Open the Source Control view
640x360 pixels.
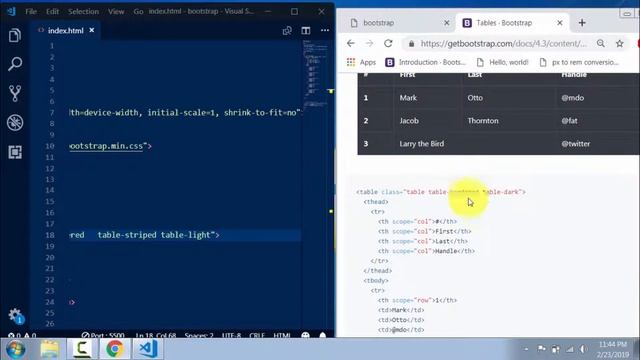click(x=15, y=93)
